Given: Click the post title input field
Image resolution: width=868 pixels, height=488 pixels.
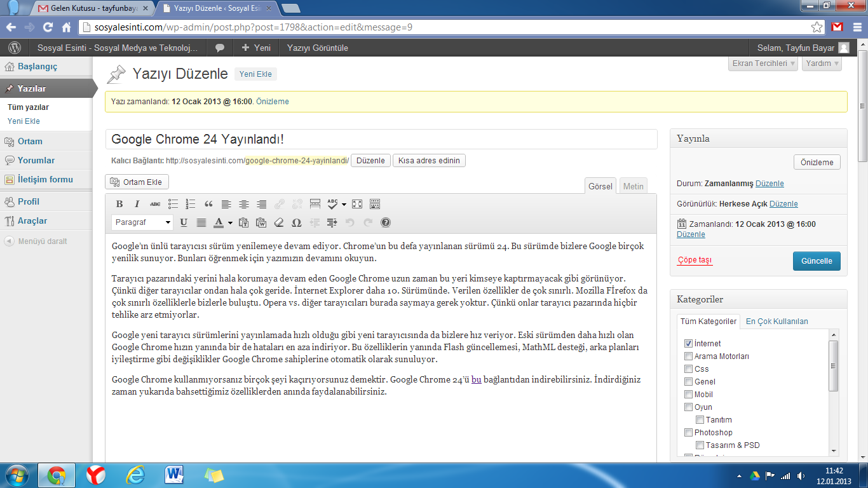Looking at the screenshot, I should [x=381, y=139].
